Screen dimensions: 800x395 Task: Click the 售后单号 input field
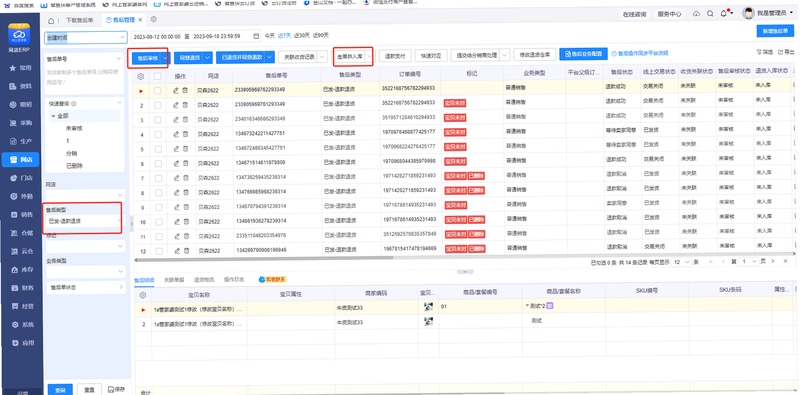click(x=84, y=79)
